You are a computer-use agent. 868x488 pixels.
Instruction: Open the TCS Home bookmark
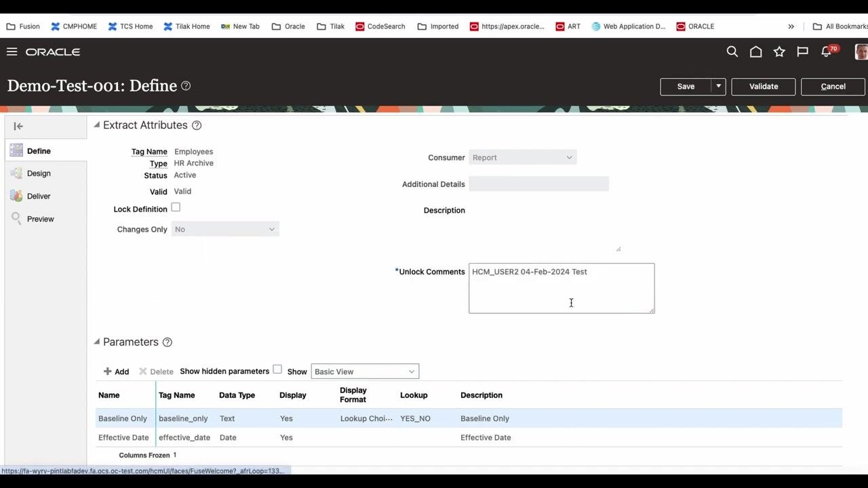point(130,26)
